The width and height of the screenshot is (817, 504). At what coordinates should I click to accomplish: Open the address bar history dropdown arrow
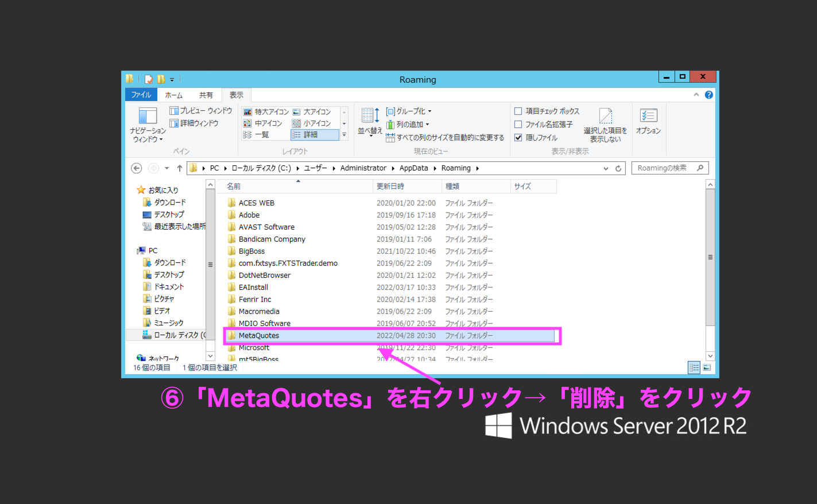click(x=606, y=168)
